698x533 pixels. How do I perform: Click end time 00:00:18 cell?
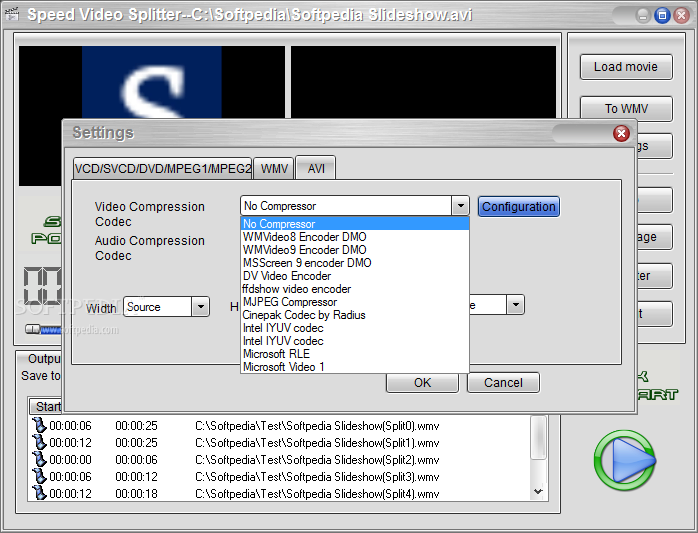[x=136, y=493]
